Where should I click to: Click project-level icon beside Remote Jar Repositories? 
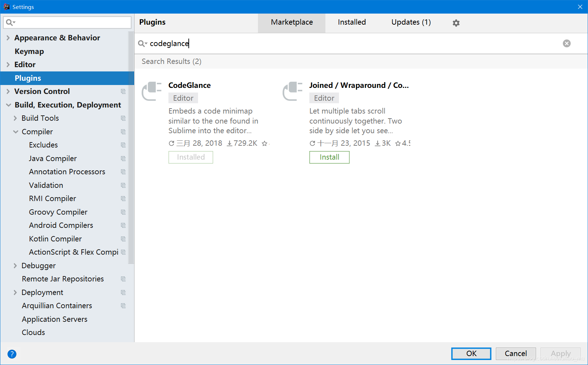123,279
